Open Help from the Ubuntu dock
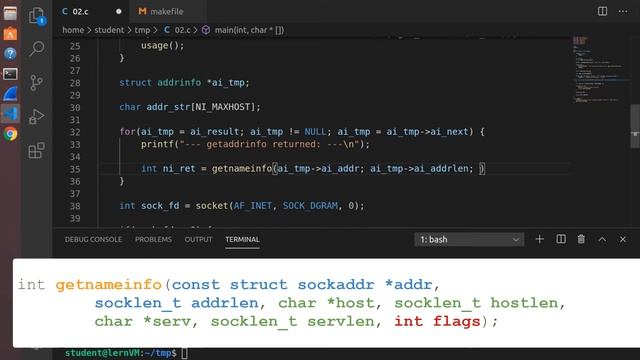The height and width of the screenshot is (360, 640). pos(10,53)
